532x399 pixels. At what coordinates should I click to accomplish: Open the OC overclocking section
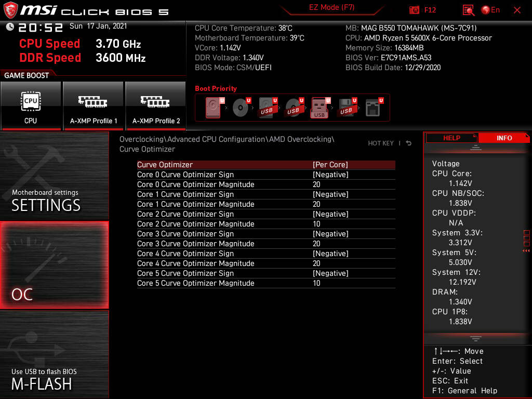[54, 265]
